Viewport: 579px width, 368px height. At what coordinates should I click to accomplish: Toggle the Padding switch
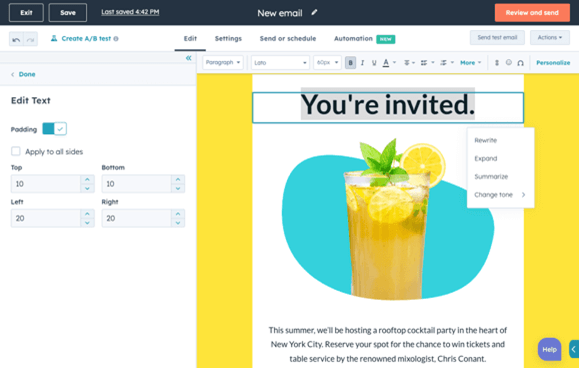click(x=55, y=129)
